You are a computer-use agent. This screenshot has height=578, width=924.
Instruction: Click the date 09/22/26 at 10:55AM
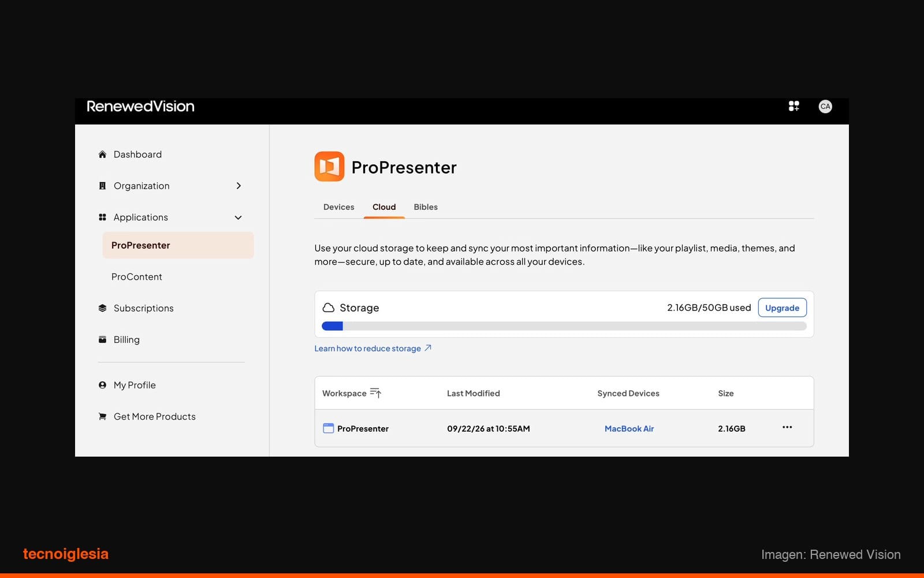(488, 428)
